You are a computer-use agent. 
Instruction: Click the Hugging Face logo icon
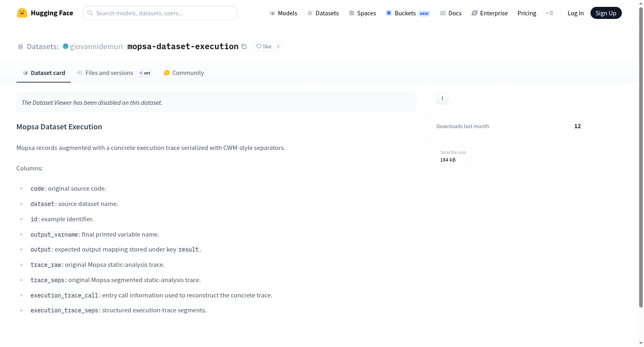coord(22,13)
